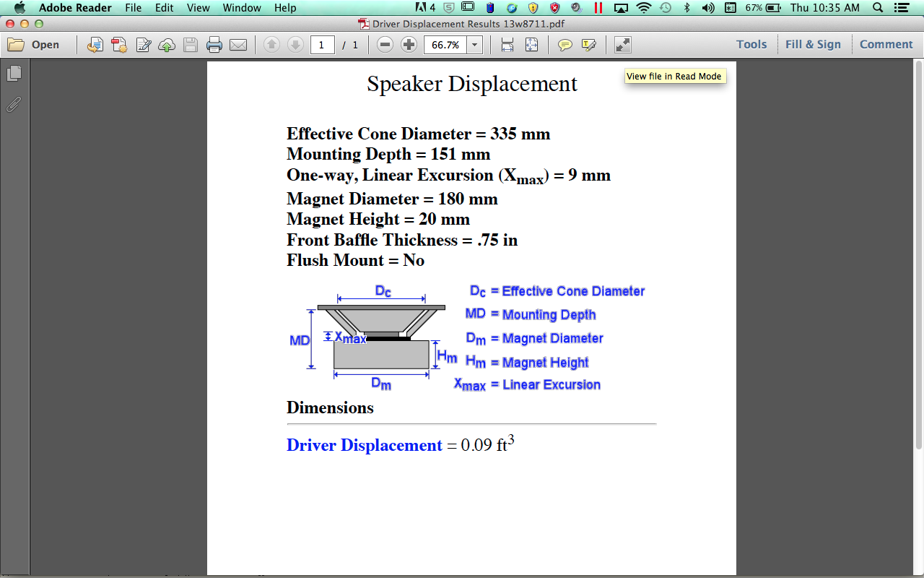Click the save file floppy icon

click(191, 45)
